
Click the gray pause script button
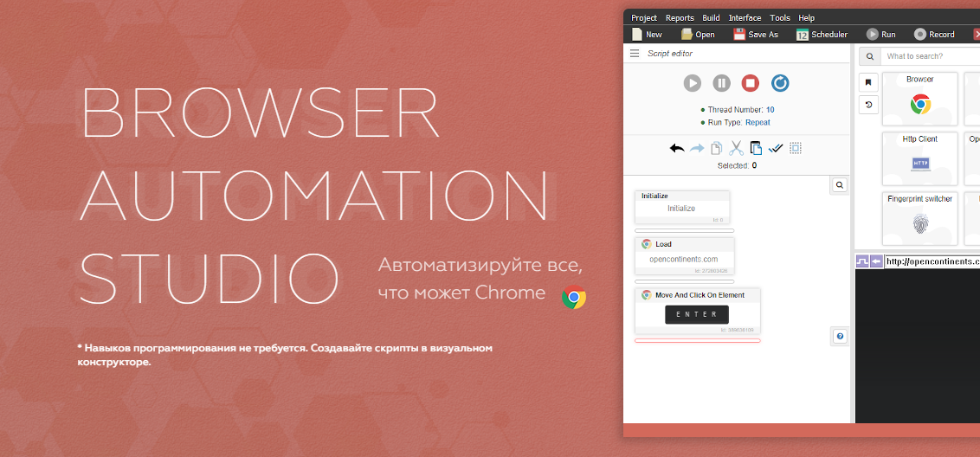(721, 83)
